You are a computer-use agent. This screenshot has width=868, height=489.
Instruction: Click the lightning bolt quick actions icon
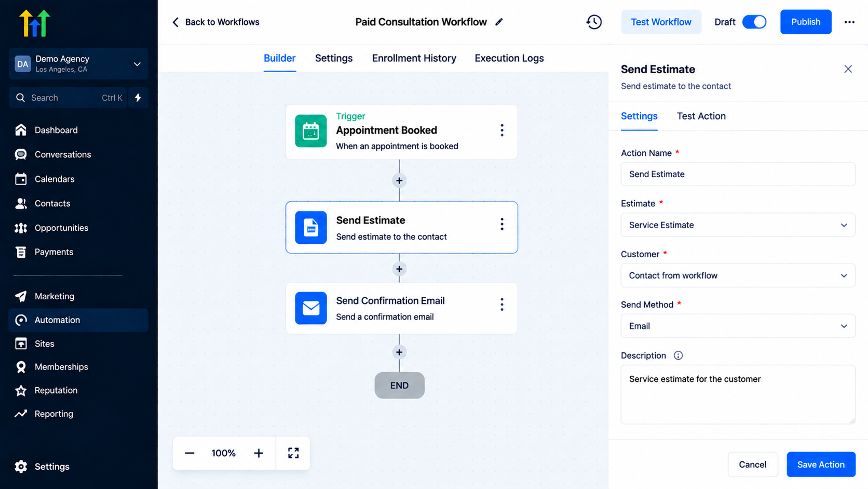click(x=138, y=98)
